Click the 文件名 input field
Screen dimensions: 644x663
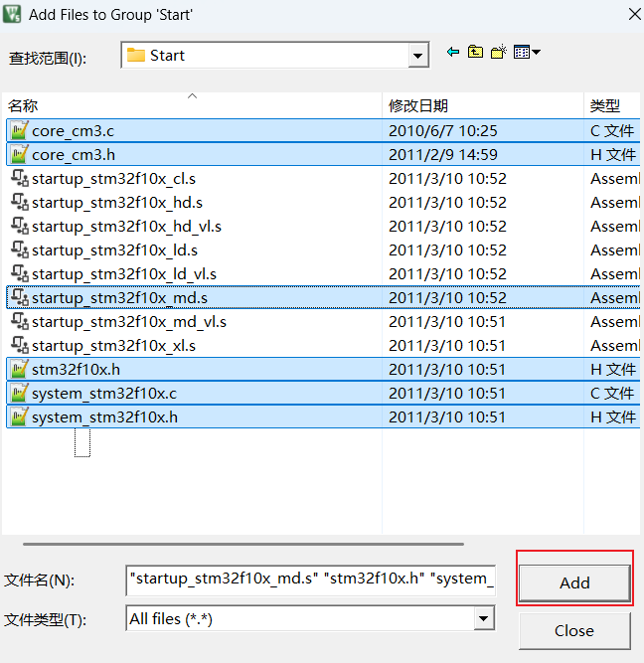click(310, 580)
